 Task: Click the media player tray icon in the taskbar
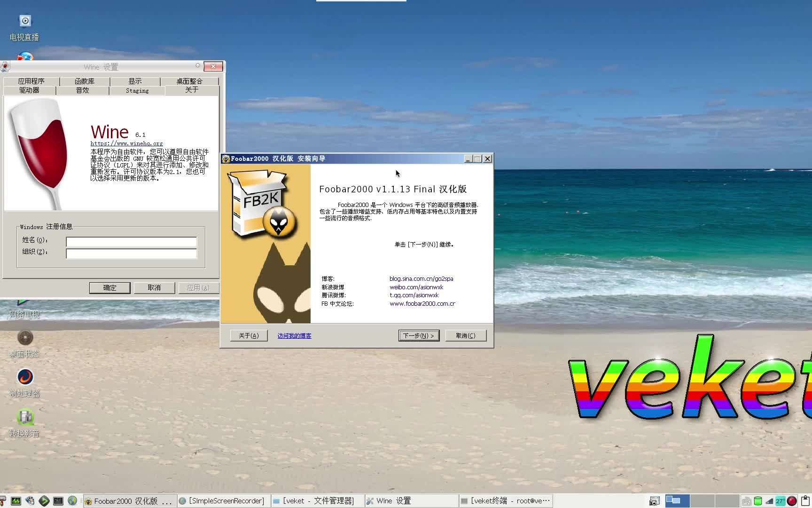[30, 501]
